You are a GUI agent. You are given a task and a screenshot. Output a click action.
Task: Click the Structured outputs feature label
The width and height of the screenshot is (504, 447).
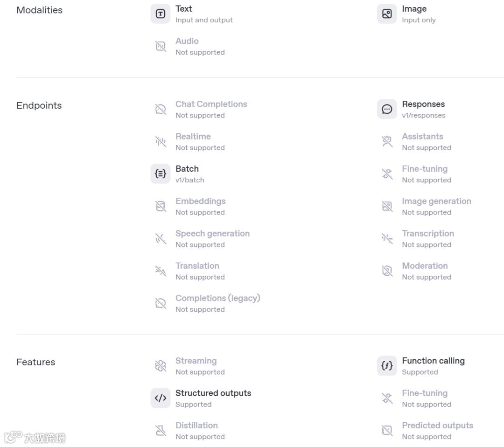pyautogui.click(x=213, y=393)
